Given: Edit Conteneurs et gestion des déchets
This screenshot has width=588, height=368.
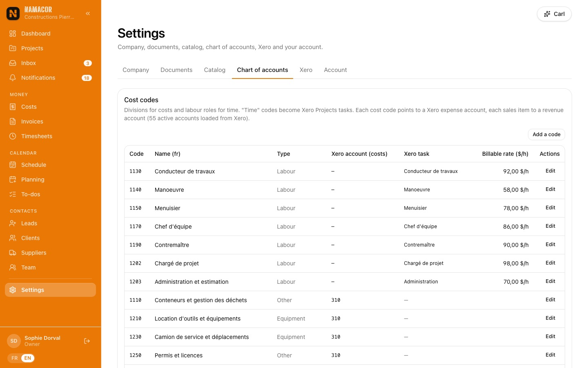Looking at the screenshot, I should [550, 300].
